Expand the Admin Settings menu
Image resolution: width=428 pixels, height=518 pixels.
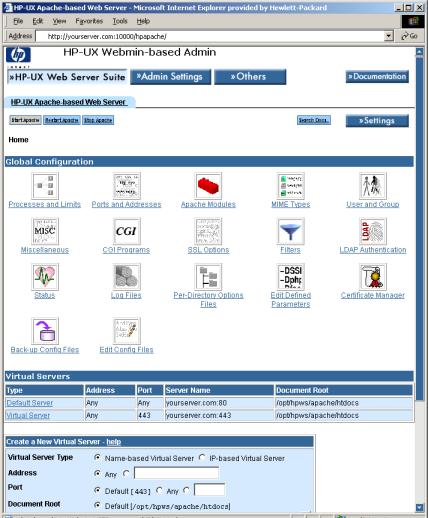(170, 77)
